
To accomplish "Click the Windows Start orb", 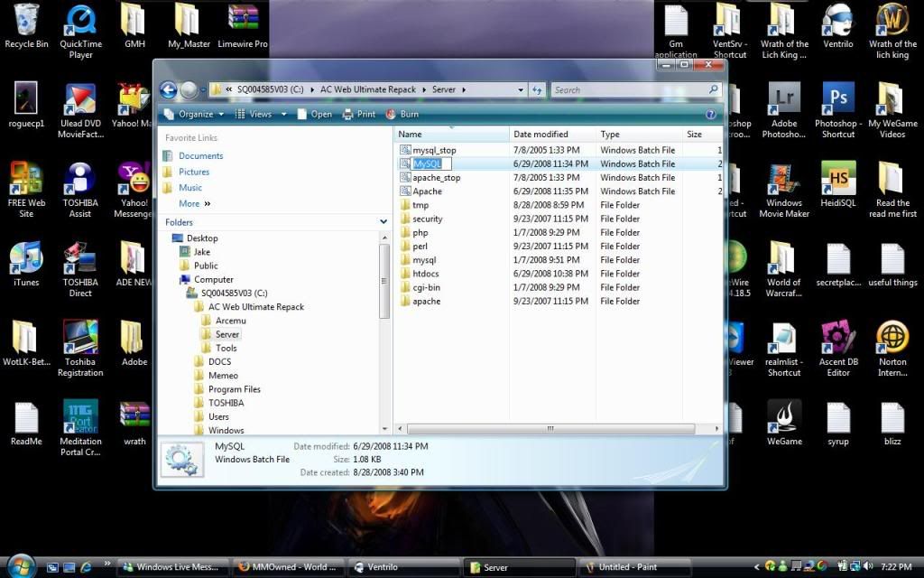I will (22, 566).
